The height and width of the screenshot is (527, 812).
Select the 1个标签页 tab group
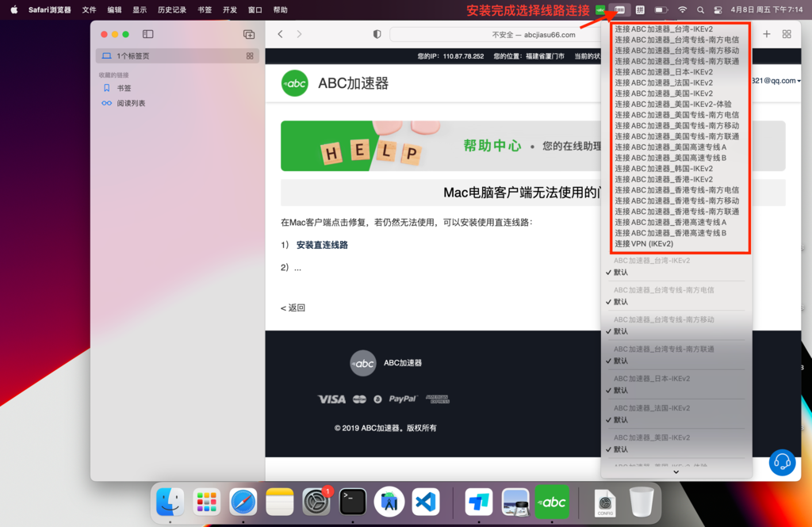177,56
